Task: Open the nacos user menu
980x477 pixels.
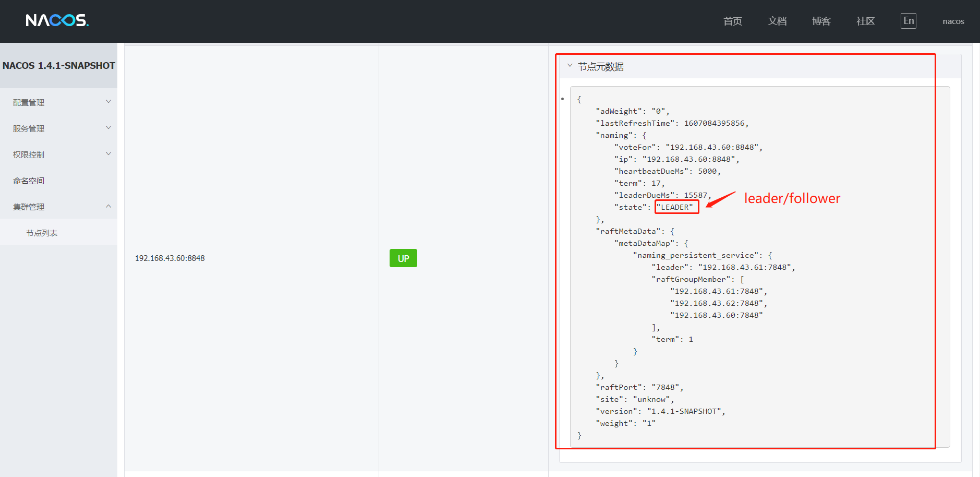Action: [x=953, y=21]
